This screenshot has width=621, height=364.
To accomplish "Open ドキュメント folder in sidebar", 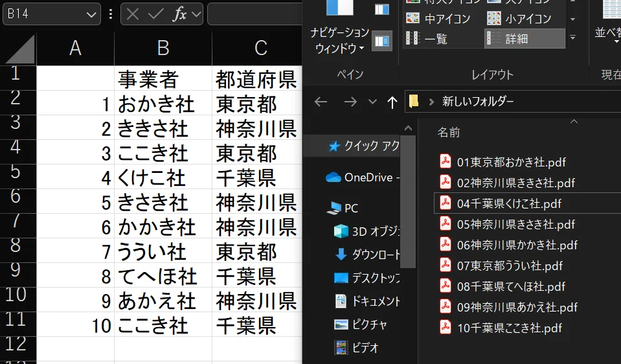I will point(367,301).
